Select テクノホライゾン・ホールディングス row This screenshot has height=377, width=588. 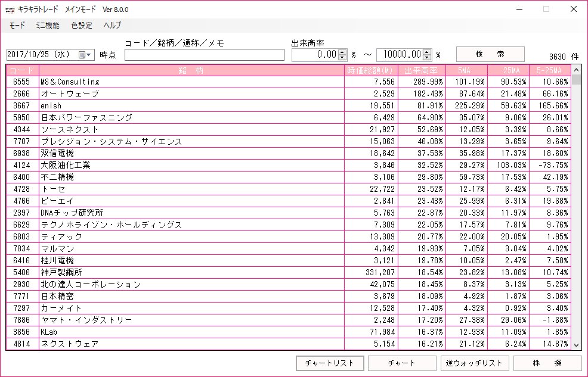pyautogui.click(x=289, y=225)
